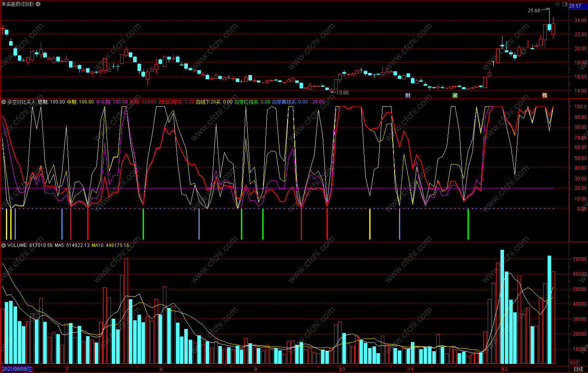Click the 13.80 low price annotation
Image resolution: width=588 pixels, height=373 pixels.
pos(342,93)
